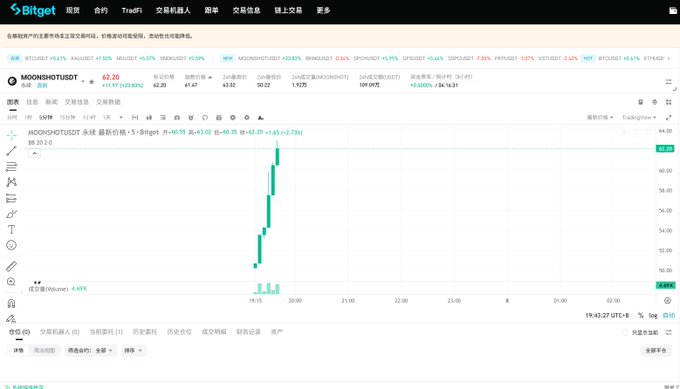Screen dimensions: 680x389
Task: Click the 62.20 current price axis label
Action: 665,149
